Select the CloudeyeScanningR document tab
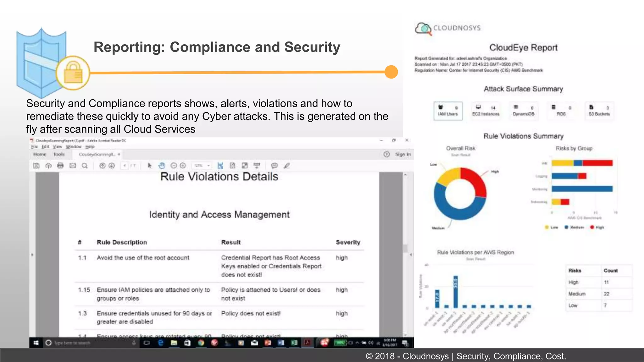 click(x=97, y=154)
